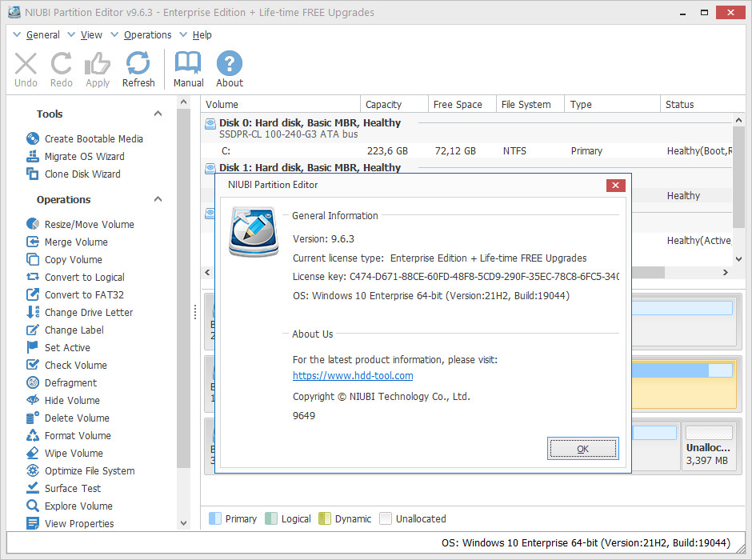Collapse the Tools section chevron
752x560 pixels.
tap(158, 114)
